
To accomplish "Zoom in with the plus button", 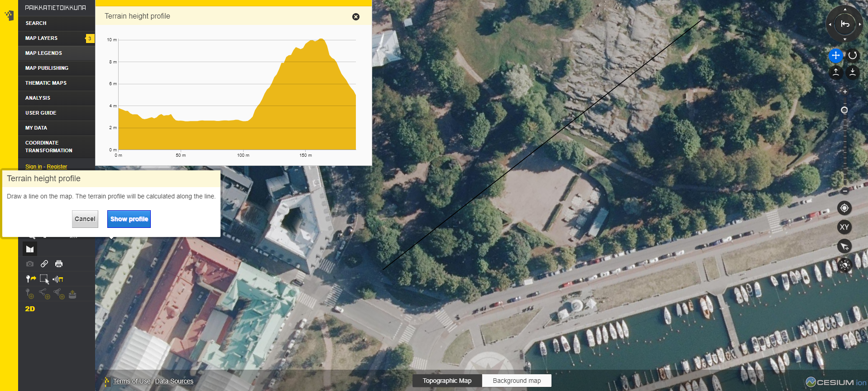I will tap(844, 92).
